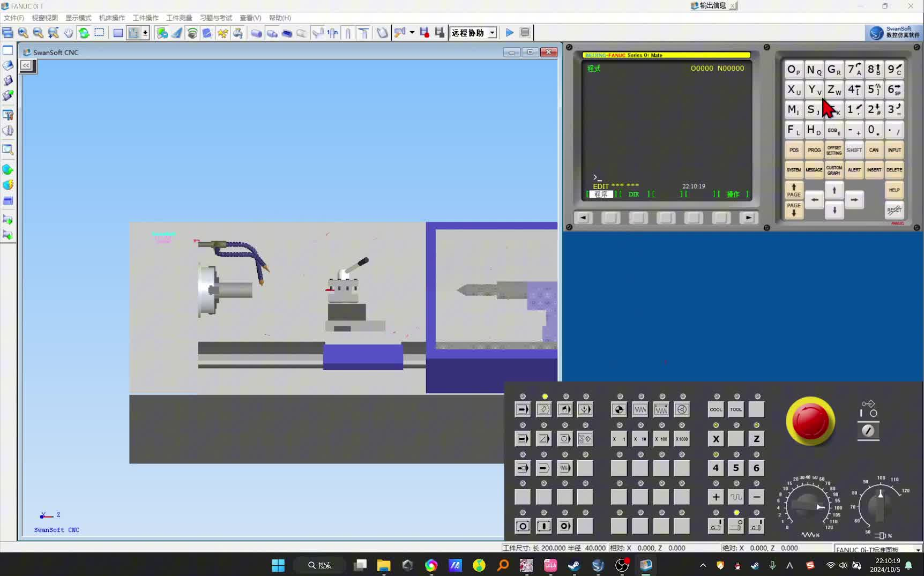924x576 pixels.
Task: Open the 工件测量 menu
Action: (x=180, y=18)
